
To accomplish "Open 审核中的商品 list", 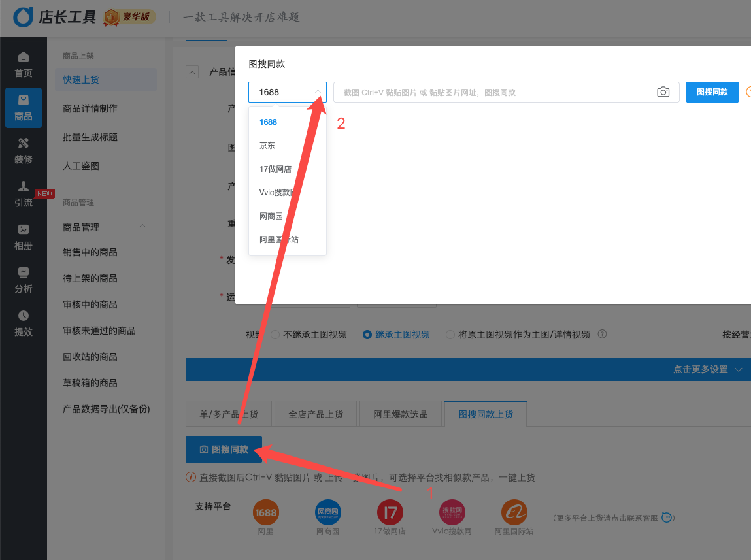I will pos(90,305).
